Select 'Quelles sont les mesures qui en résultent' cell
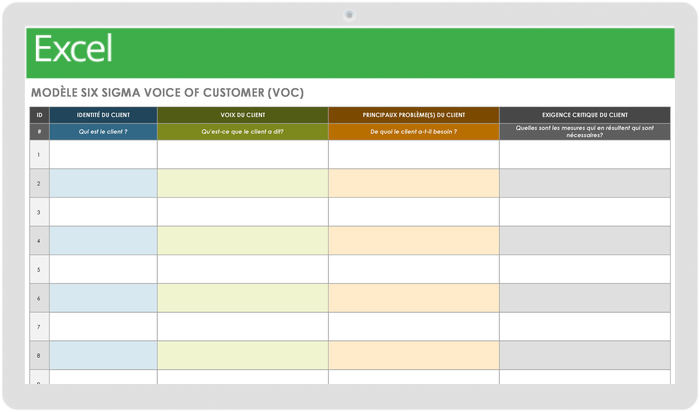Viewport: 700px width, 412px height. (x=585, y=132)
